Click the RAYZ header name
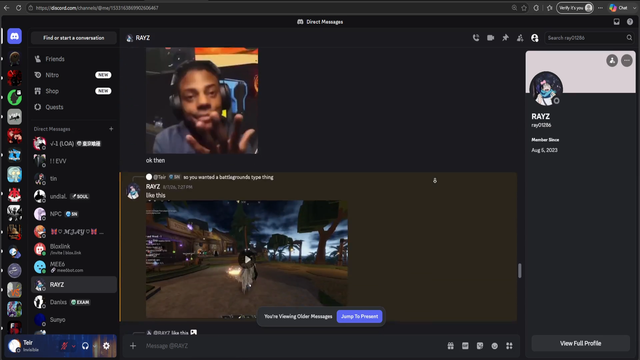Screen dimensions: 640x360 click(143, 38)
